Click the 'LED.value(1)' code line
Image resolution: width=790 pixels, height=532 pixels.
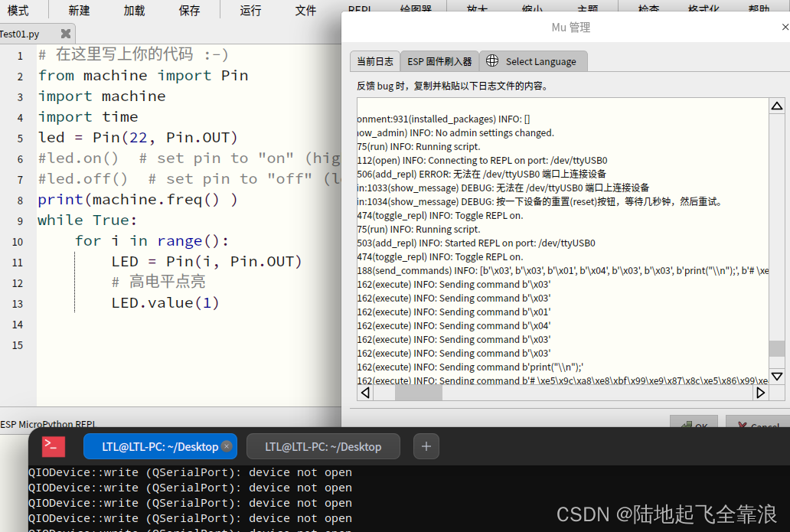point(165,303)
